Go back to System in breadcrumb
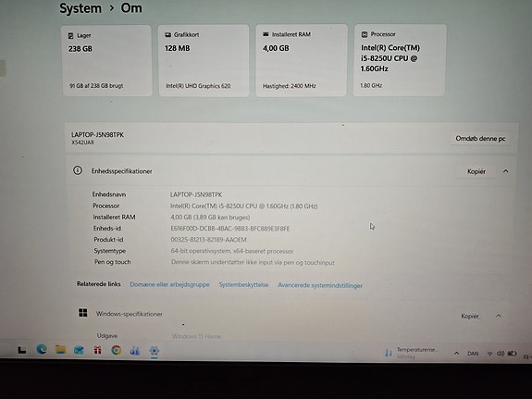Image resolution: width=532 pixels, height=399 pixels. [x=80, y=8]
